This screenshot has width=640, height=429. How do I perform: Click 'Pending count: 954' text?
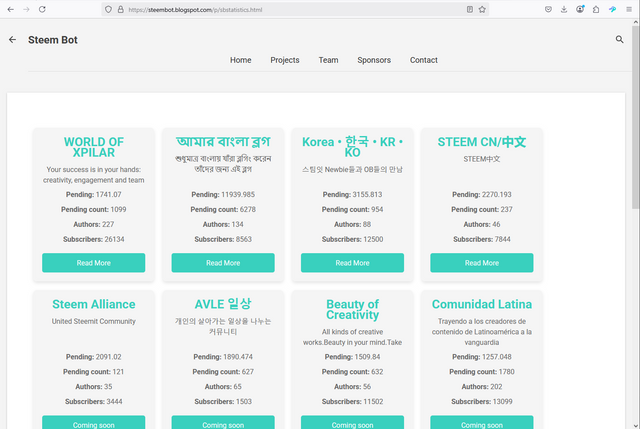(352, 209)
